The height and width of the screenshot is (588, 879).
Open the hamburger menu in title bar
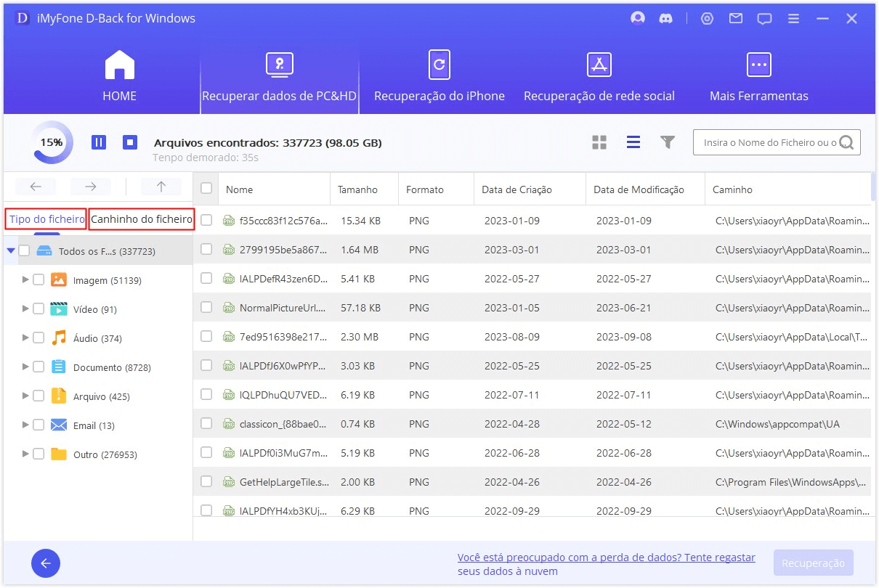click(x=794, y=19)
